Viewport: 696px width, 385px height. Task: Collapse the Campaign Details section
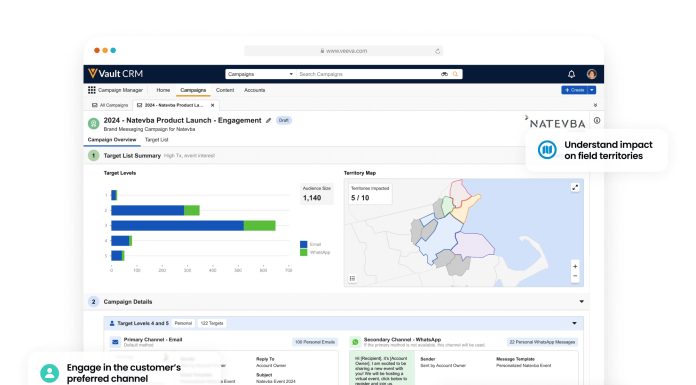[581, 302]
